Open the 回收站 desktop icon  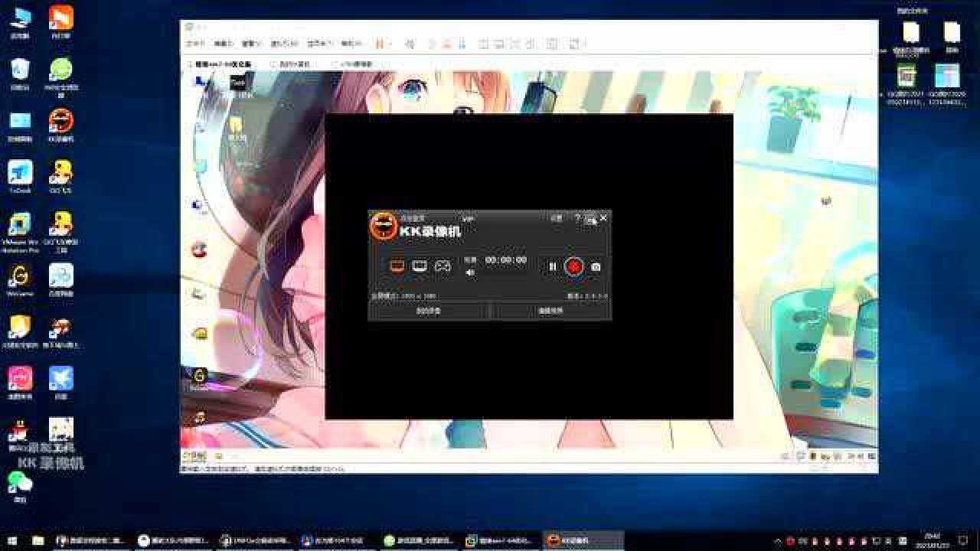tap(20, 74)
